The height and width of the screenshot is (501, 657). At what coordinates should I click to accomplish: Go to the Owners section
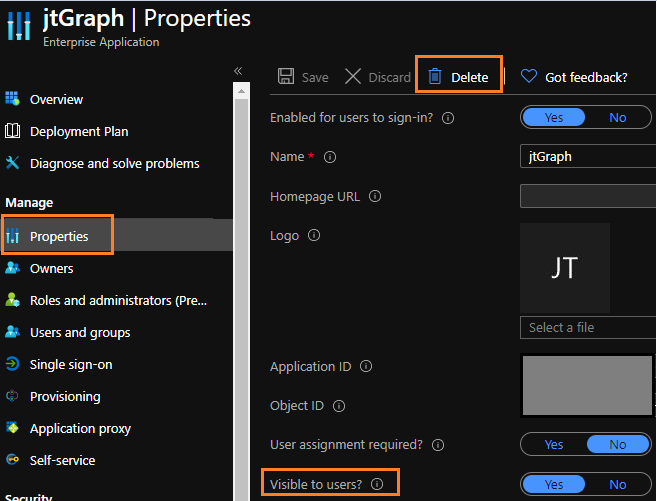(52, 269)
